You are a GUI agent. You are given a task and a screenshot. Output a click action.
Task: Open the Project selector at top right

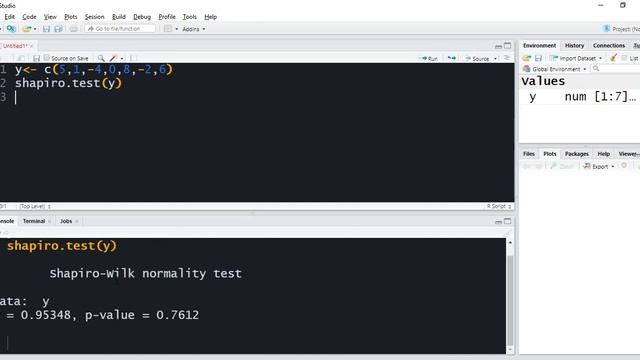[621, 29]
